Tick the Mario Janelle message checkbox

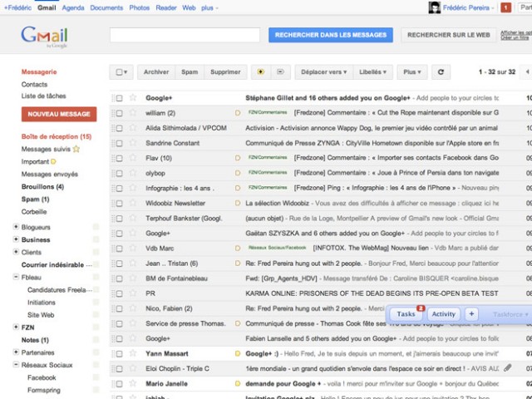(x=120, y=384)
